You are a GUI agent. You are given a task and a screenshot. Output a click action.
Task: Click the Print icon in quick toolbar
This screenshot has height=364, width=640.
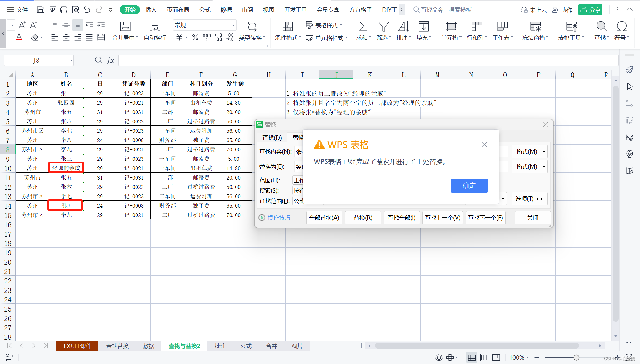click(x=64, y=10)
